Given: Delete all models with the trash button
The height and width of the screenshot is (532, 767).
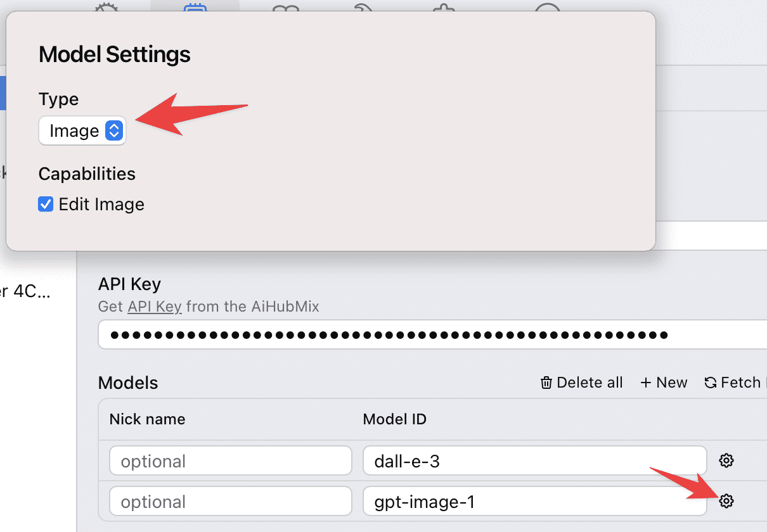Looking at the screenshot, I should click(x=581, y=383).
